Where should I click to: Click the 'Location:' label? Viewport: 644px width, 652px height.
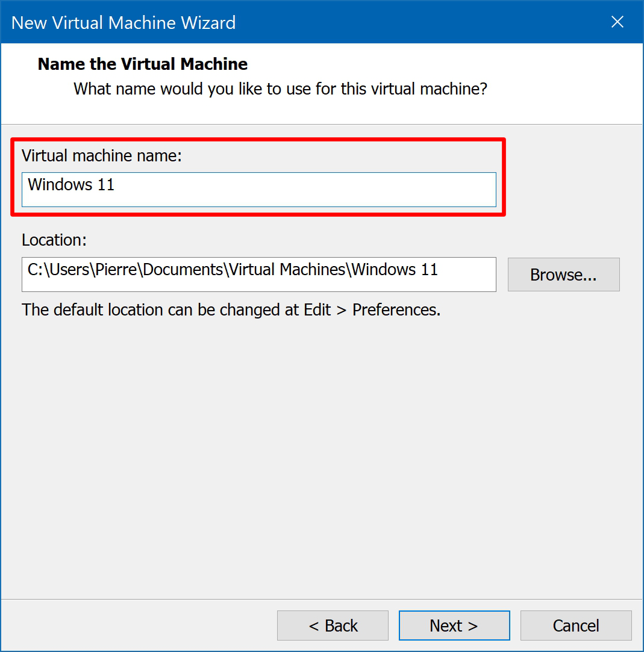coord(54,240)
